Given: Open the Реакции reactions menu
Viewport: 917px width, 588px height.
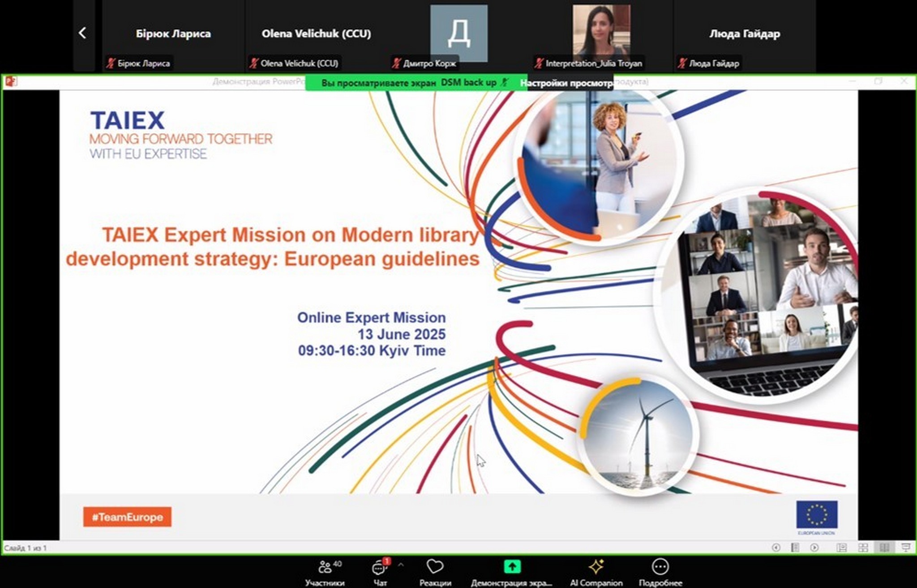Looking at the screenshot, I should [x=435, y=572].
